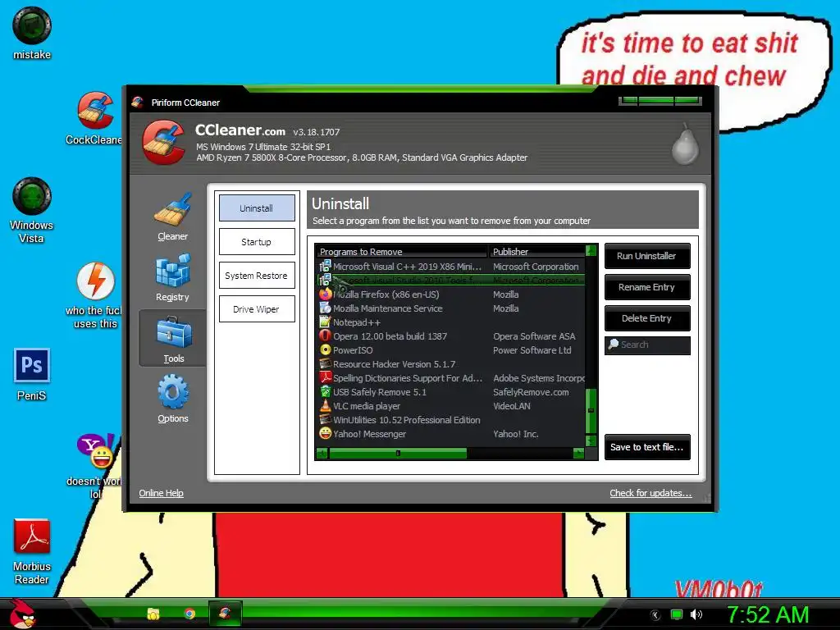
Task: Click the vertical scrollbar down arrow
Action: [591, 441]
